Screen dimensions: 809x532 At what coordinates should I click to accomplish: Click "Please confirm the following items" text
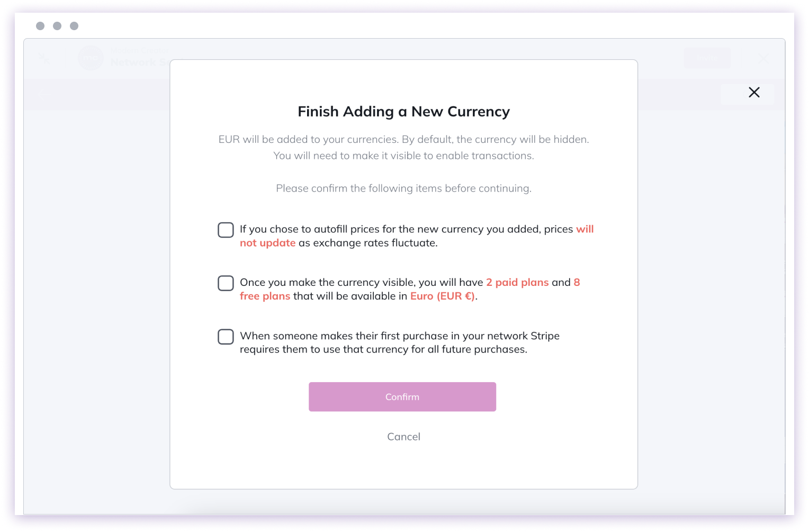coord(403,188)
